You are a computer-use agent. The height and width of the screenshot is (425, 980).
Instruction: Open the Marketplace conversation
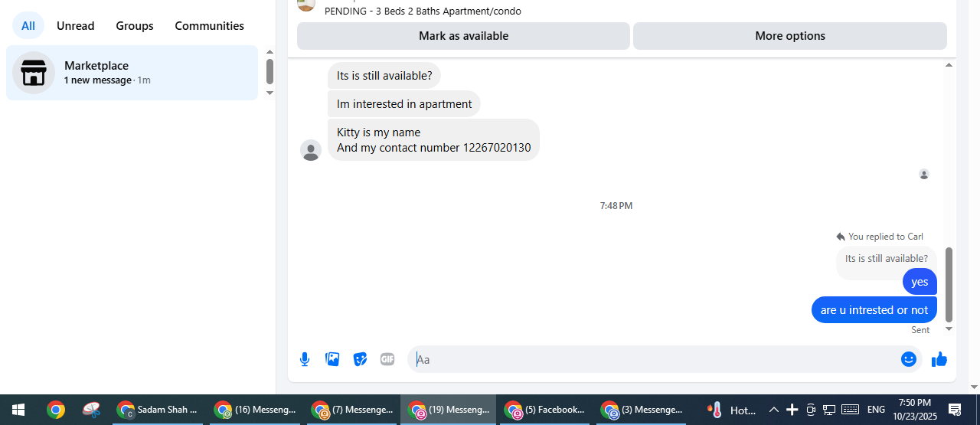(x=132, y=73)
